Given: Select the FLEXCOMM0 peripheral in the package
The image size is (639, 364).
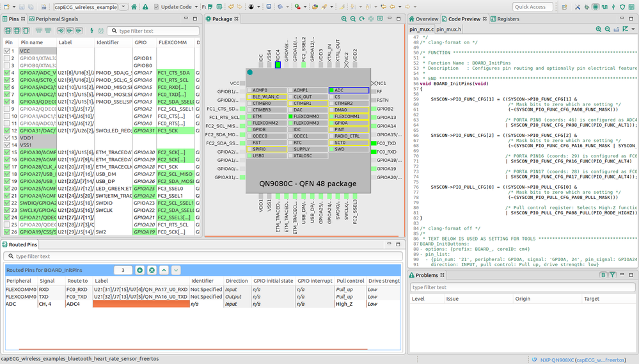Looking at the screenshot, I should click(x=306, y=116).
